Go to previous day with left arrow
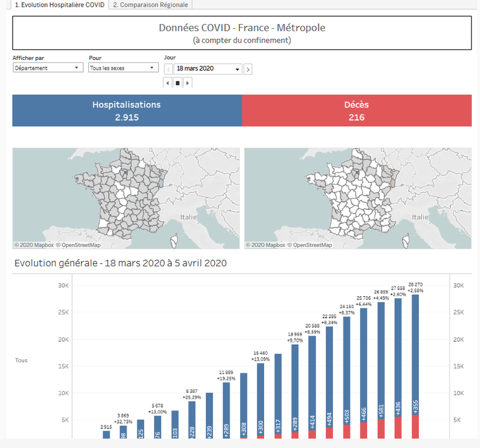This screenshot has height=448, width=480. coord(169,70)
